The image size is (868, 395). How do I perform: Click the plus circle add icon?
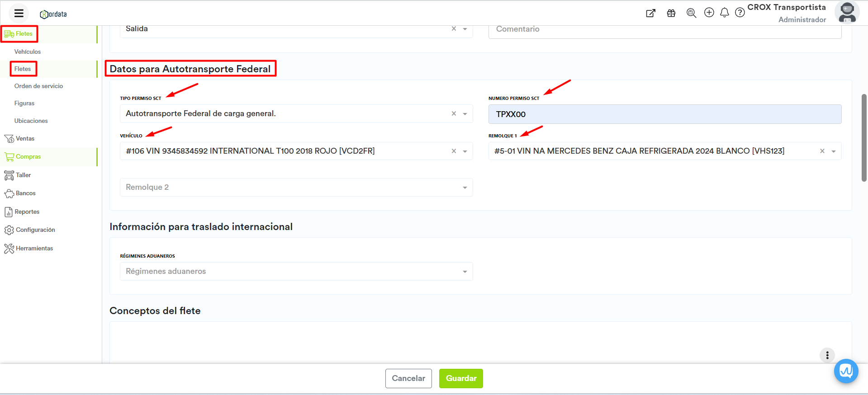point(709,13)
